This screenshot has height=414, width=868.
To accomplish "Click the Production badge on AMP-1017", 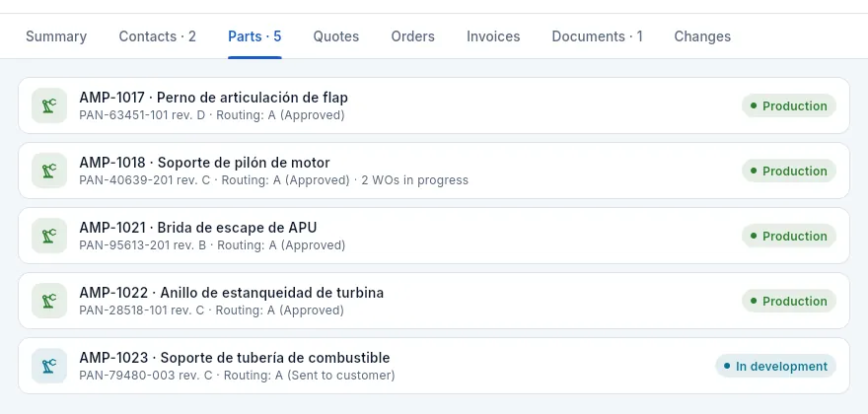I will 789,105.
